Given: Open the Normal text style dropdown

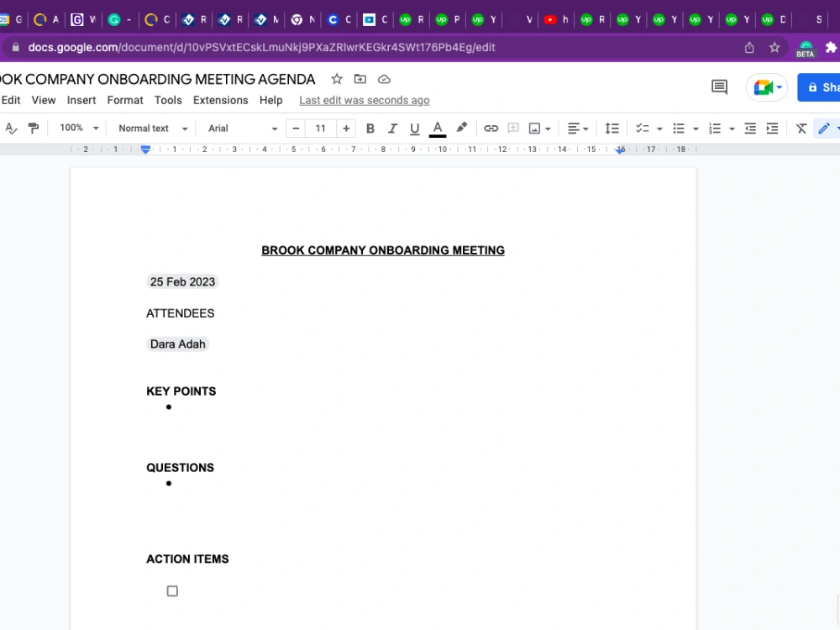Looking at the screenshot, I should pos(153,129).
